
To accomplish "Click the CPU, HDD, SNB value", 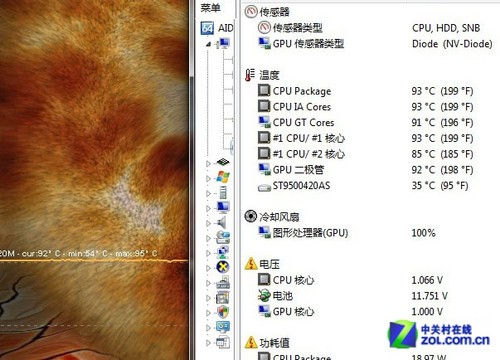I will (446, 28).
